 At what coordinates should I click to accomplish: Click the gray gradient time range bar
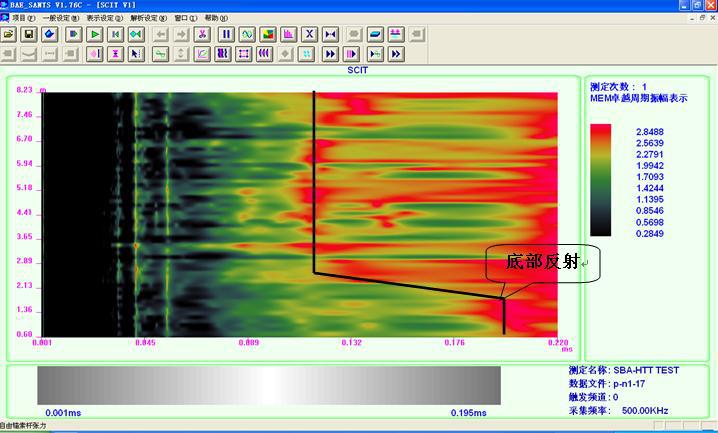[269, 385]
